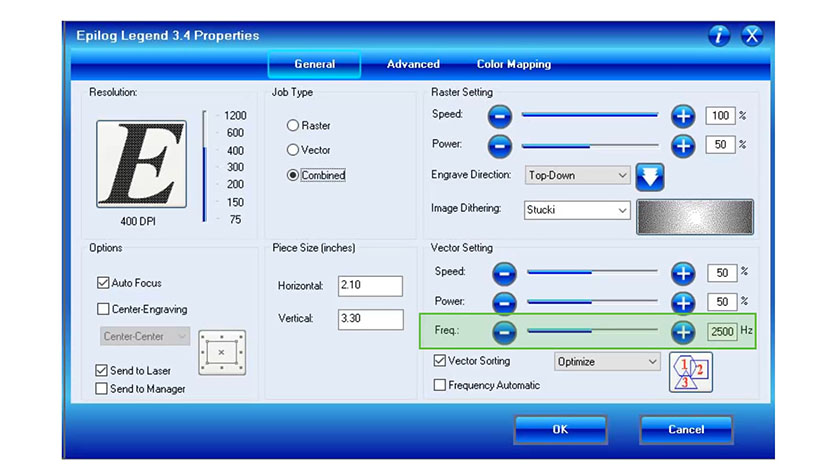Click the info icon in title bar
Viewport: 830px width, 473px height.
pos(719,36)
